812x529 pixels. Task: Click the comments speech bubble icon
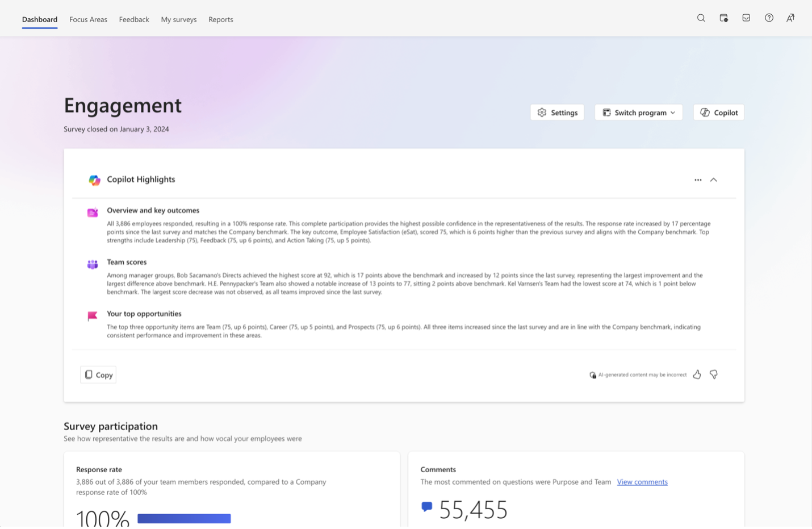pos(427,506)
